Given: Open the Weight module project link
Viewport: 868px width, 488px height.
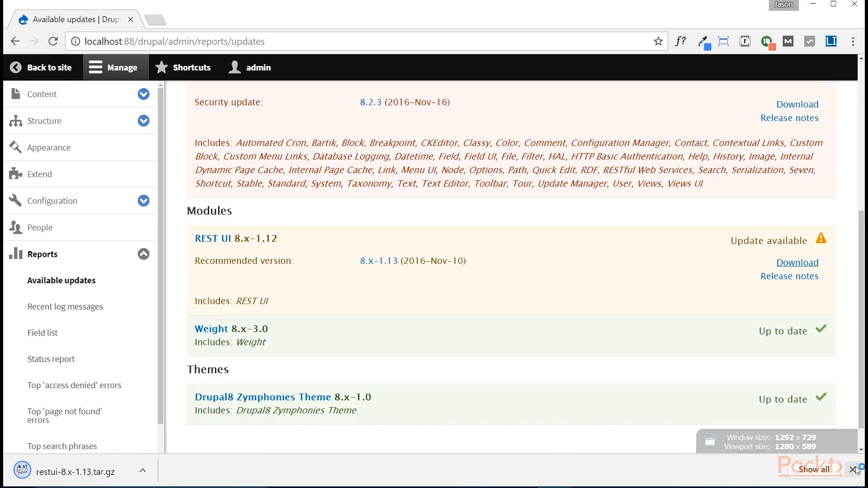Looking at the screenshot, I should point(211,329).
